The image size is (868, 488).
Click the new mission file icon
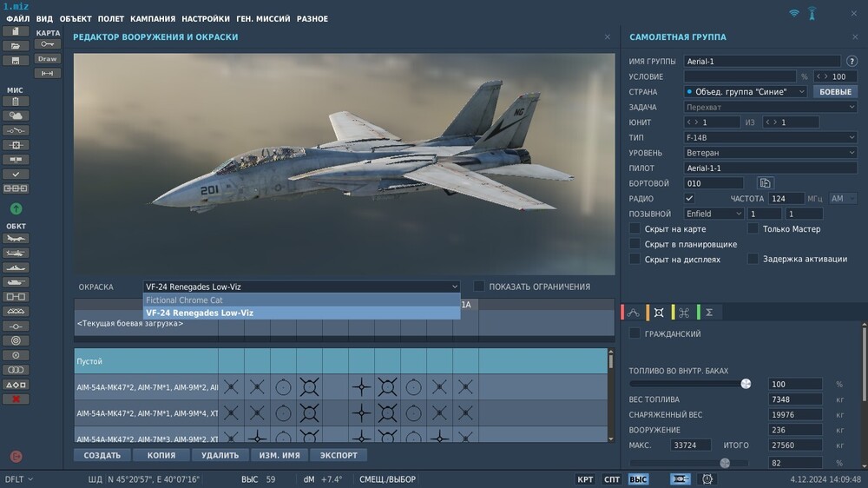click(x=16, y=31)
